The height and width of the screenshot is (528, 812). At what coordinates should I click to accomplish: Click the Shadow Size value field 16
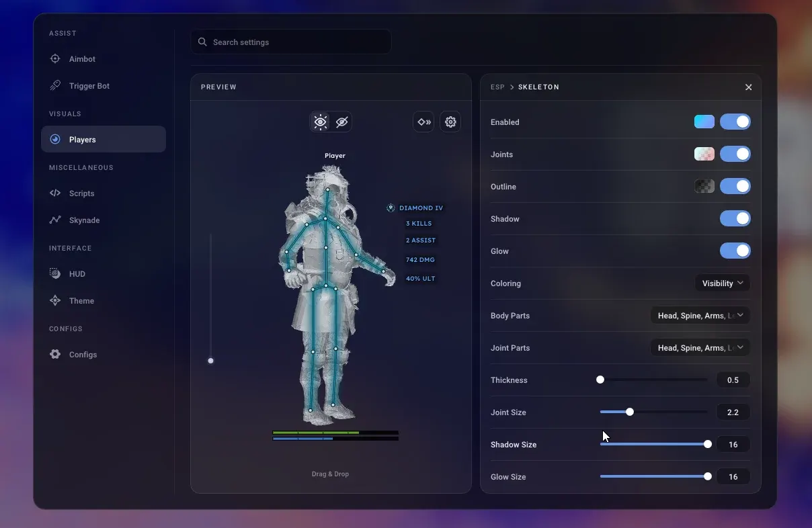pos(733,444)
